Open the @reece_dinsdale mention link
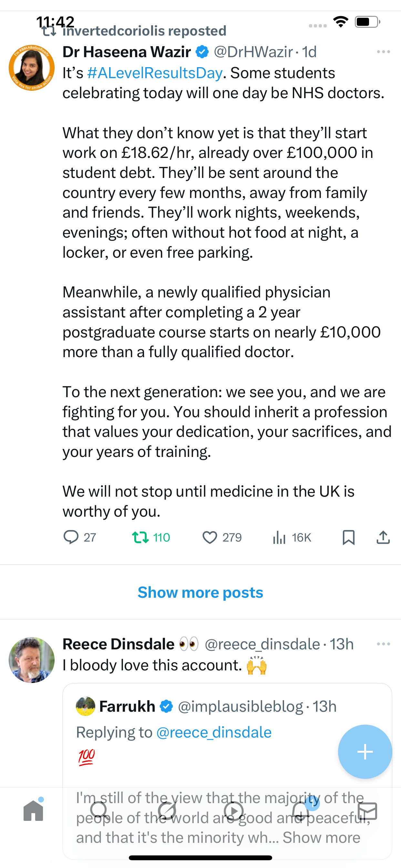 coord(214,733)
